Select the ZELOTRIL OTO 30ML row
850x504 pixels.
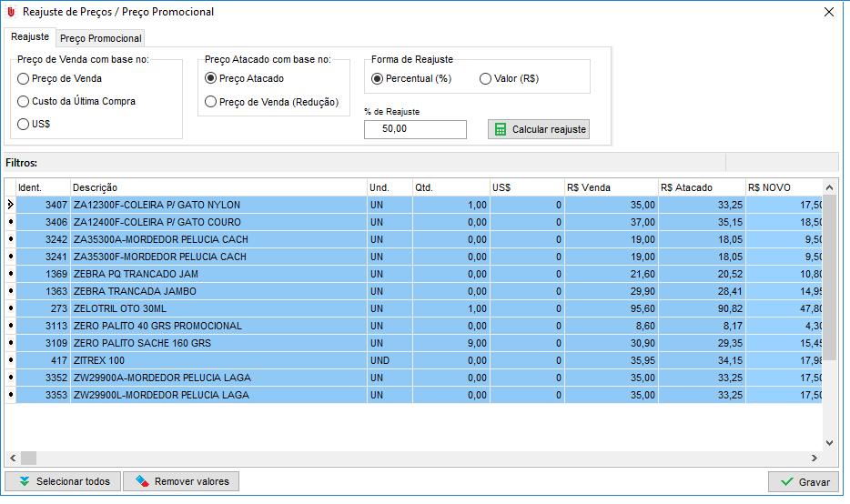click(218, 308)
